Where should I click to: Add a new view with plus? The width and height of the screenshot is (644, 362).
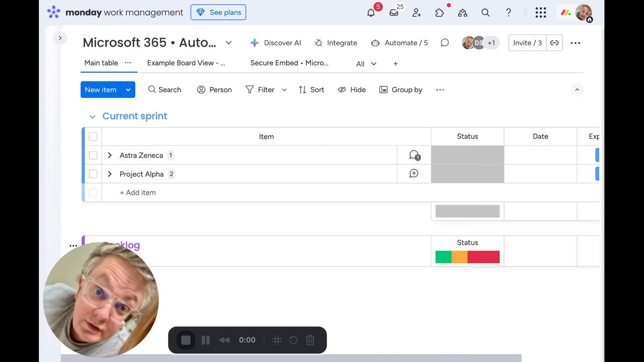tap(395, 63)
